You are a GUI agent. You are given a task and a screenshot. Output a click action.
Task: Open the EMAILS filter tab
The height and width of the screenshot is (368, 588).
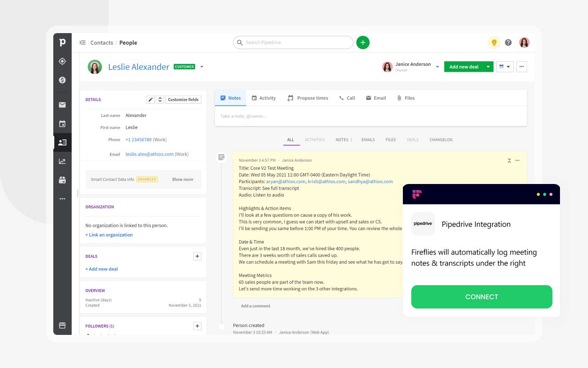tap(367, 139)
